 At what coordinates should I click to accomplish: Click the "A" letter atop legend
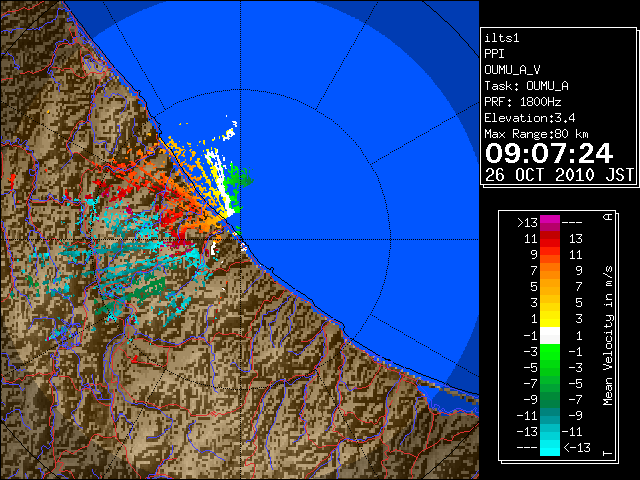coord(608,217)
